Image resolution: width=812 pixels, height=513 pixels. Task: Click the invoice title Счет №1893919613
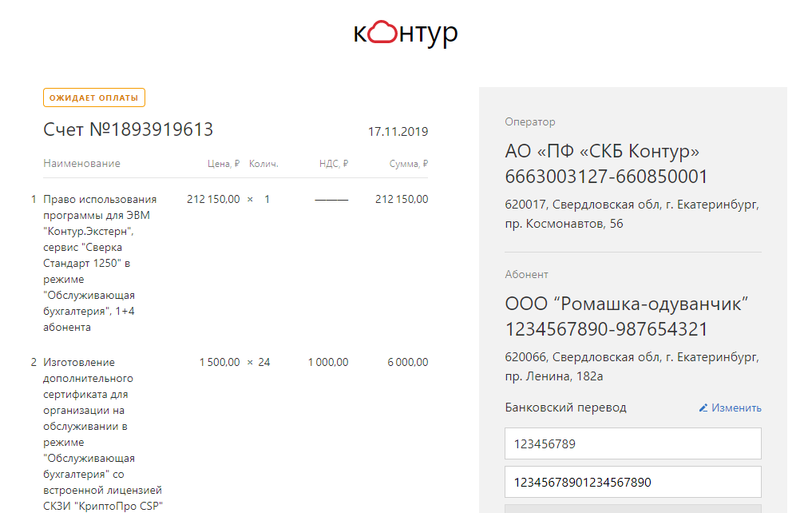(128, 129)
